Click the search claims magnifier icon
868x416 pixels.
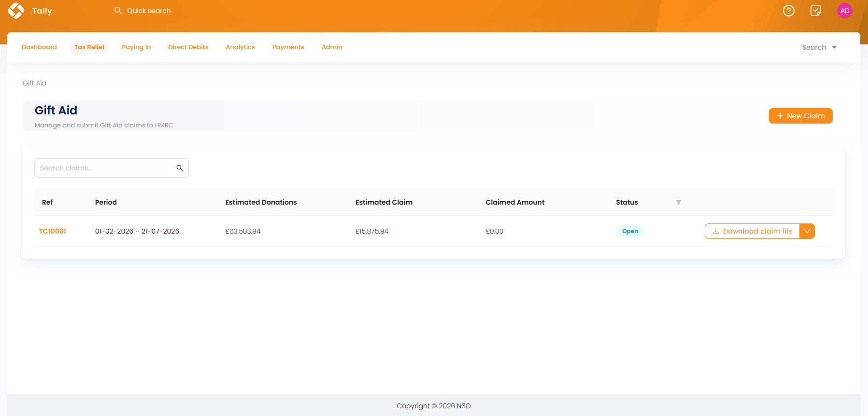pos(180,168)
